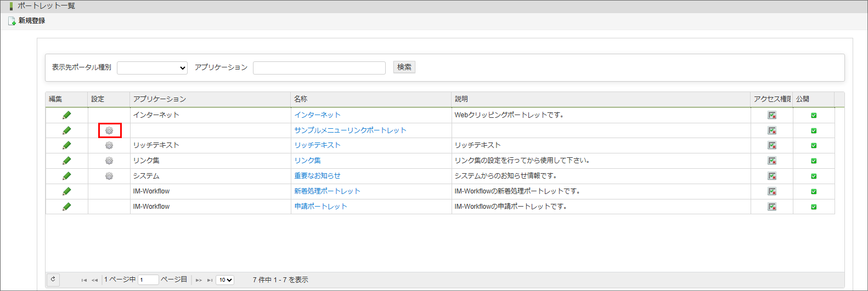
Task: Toggle 公開 checkbox for 重要なお知らせ row
Action: click(x=814, y=176)
